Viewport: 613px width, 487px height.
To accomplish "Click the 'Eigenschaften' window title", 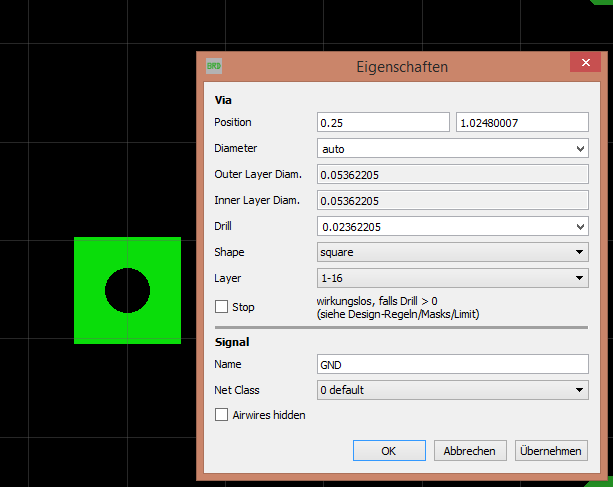I will tap(402, 67).
